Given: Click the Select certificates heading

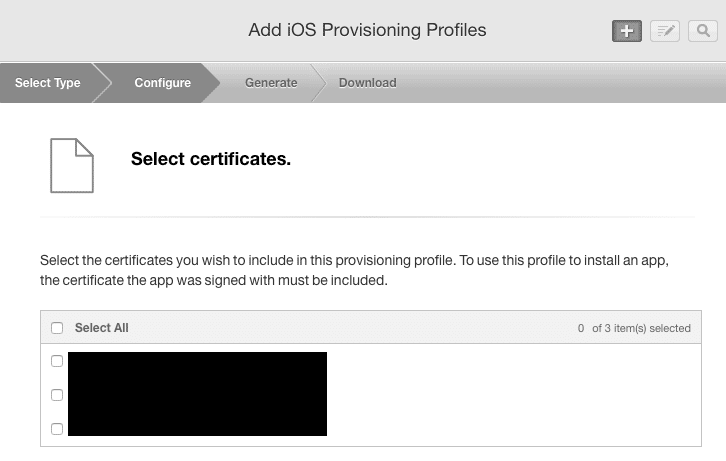Looking at the screenshot, I should click(211, 159).
